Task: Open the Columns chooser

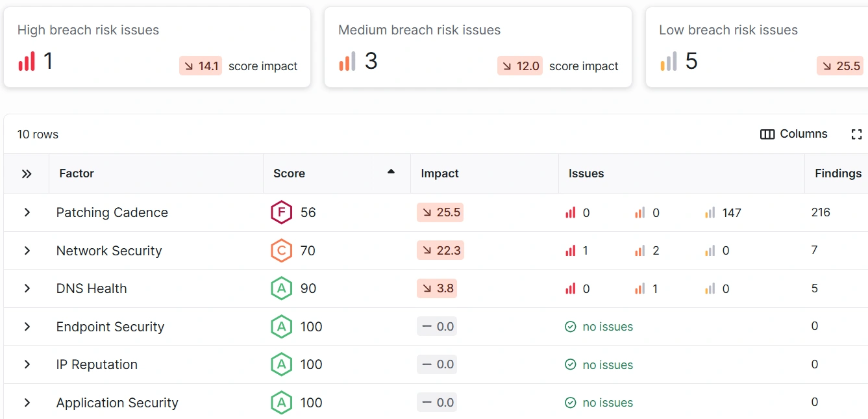Action: click(794, 134)
